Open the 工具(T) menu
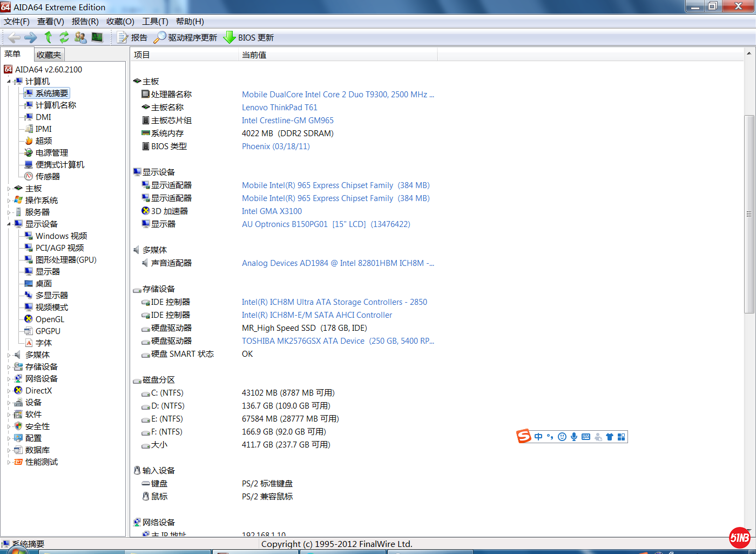756x554 pixels. [x=155, y=22]
